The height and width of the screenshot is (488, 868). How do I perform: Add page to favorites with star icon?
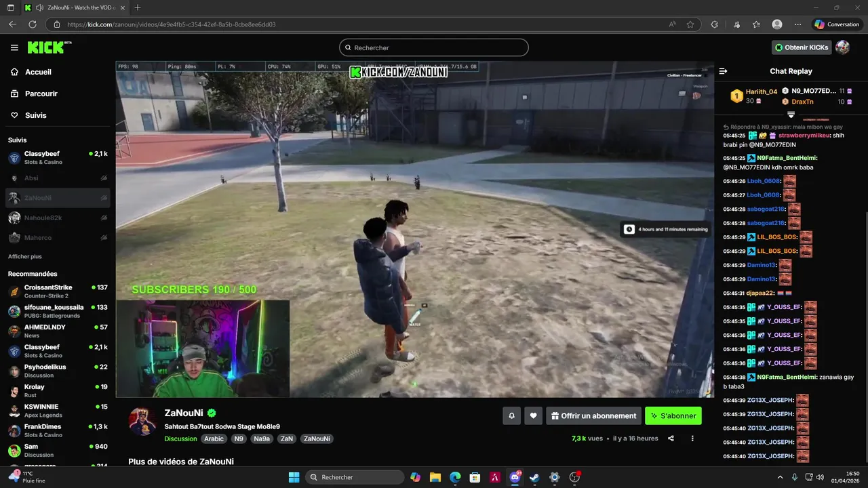(x=690, y=24)
